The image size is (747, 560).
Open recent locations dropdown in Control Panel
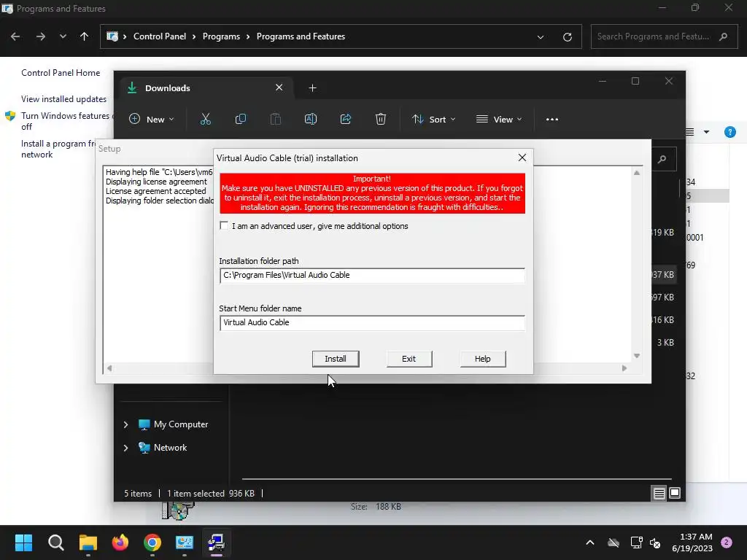coord(63,36)
